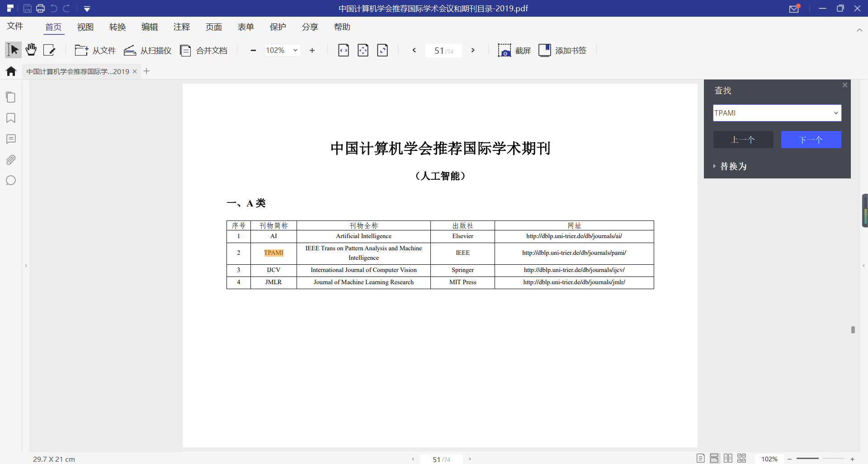Viewport: 868px width, 464px height.
Task: Switch to single page view mode
Action: 701,458
